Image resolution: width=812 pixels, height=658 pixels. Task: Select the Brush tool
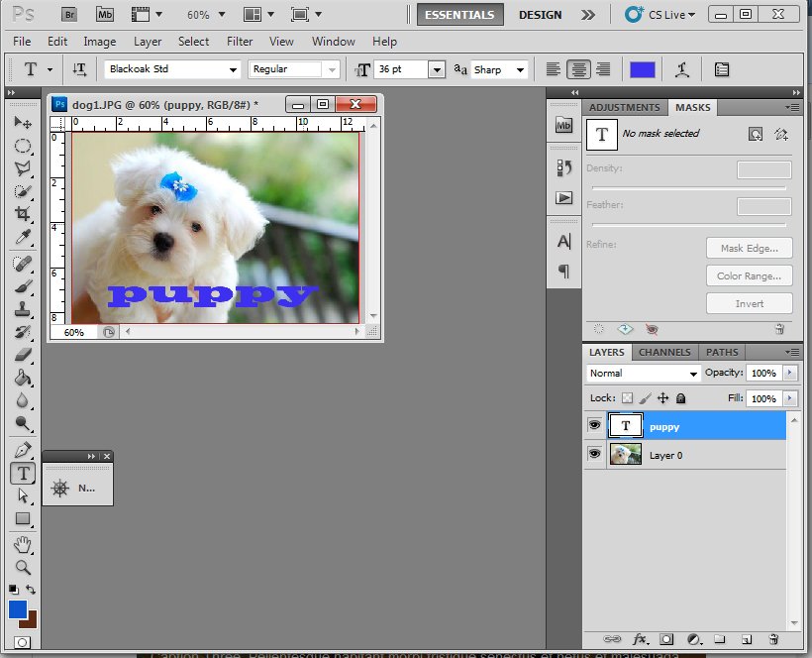22,286
